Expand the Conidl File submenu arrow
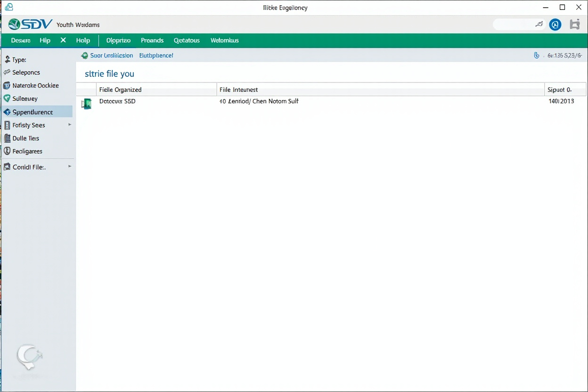This screenshot has height=392, width=588. click(x=70, y=166)
